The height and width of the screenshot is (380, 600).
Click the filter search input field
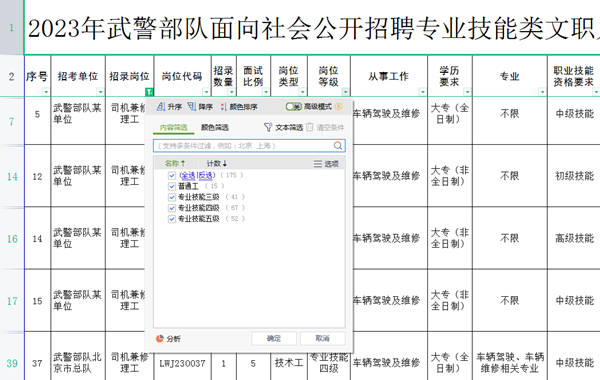pos(243,145)
